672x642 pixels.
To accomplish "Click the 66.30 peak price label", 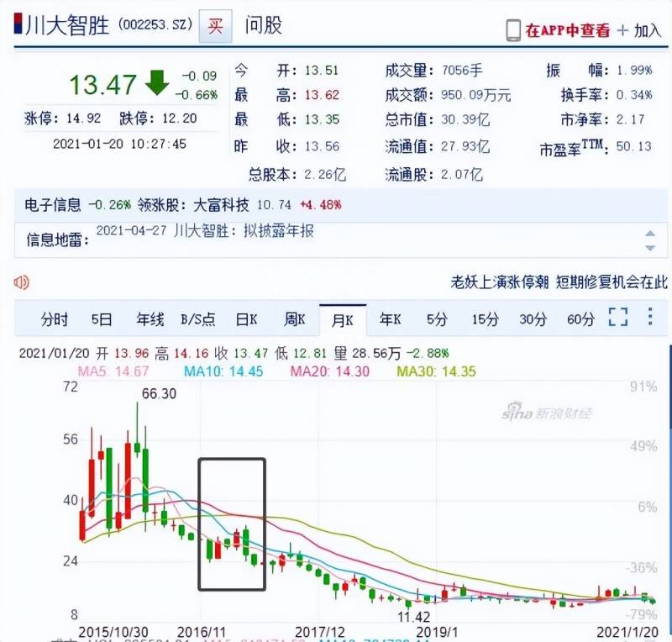I will click(x=159, y=394).
